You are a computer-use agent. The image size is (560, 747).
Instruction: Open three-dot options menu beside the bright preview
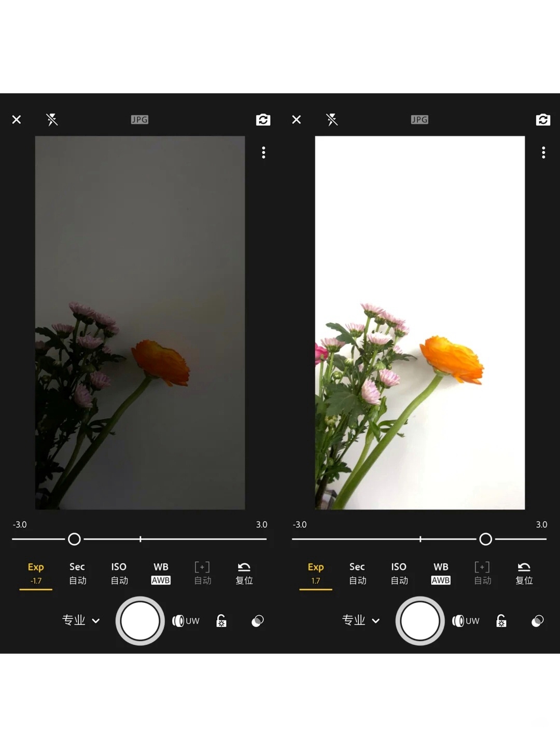click(543, 153)
